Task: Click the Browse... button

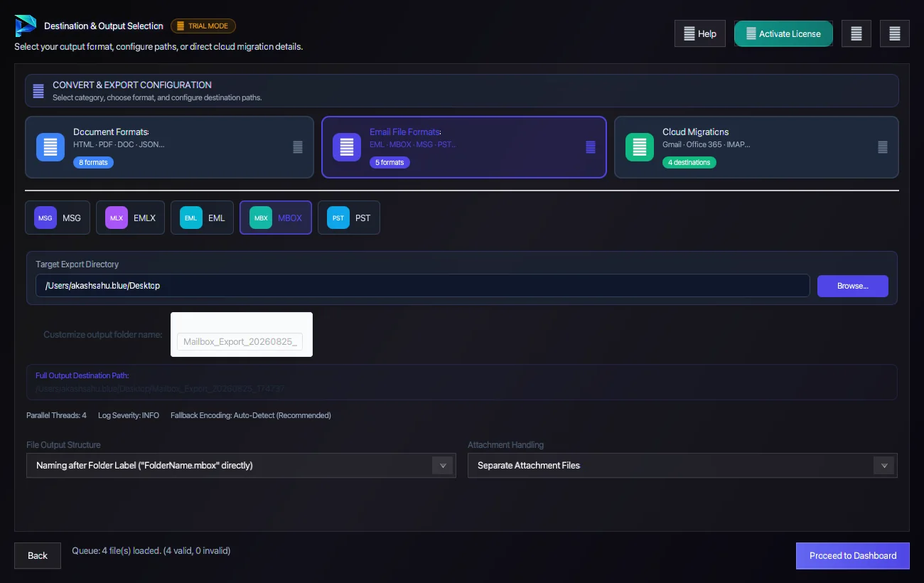Action: point(853,286)
